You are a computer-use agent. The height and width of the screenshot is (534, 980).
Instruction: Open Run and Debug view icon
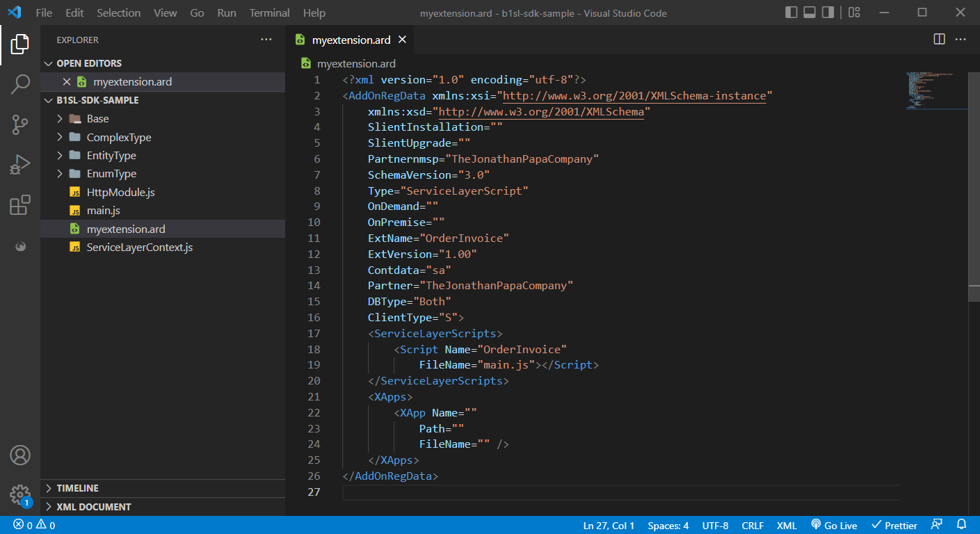tap(19, 165)
